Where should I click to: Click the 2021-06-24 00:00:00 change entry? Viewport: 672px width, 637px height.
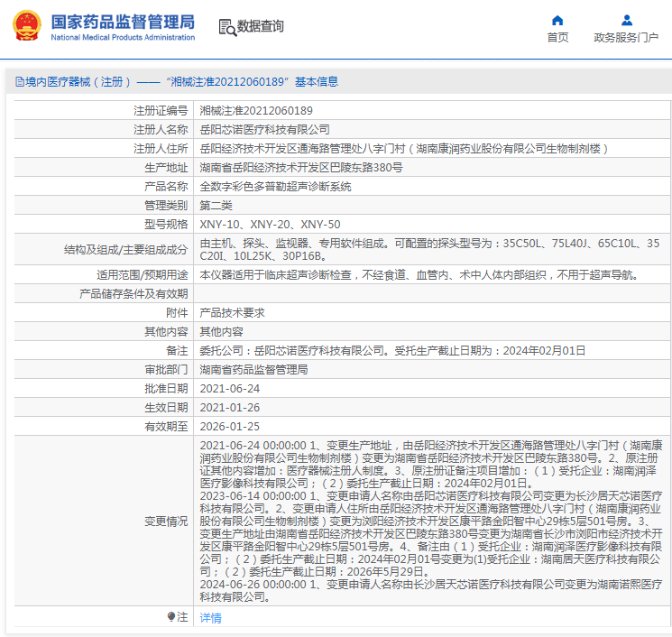click(431, 465)
